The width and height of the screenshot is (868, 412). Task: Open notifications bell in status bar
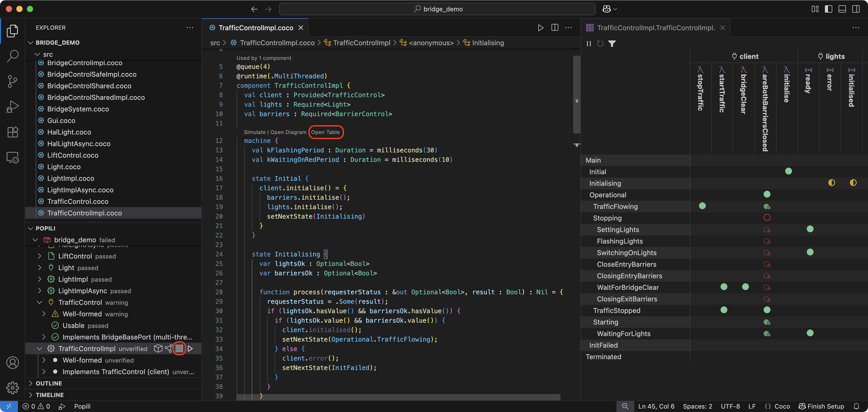tap(856, 406)
